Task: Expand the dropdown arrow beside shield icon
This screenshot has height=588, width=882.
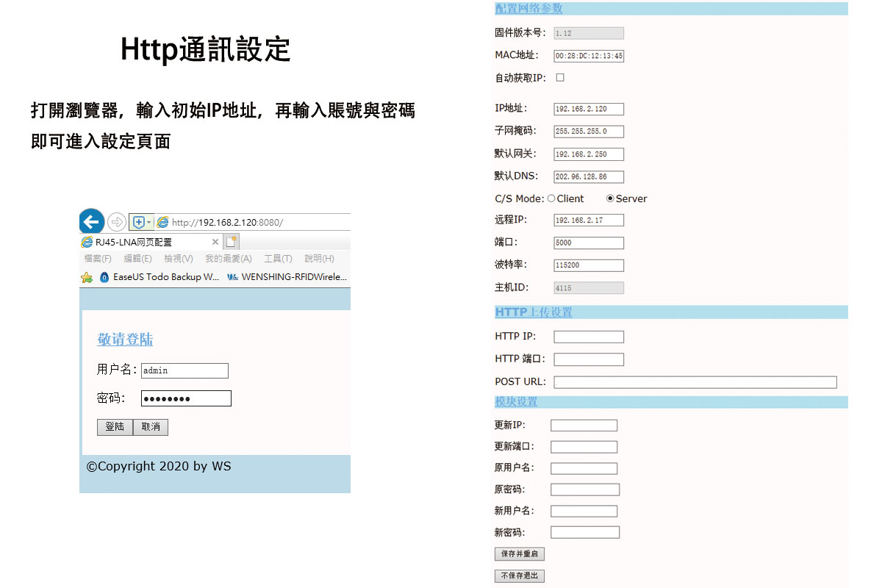Action: coord(149,222)
